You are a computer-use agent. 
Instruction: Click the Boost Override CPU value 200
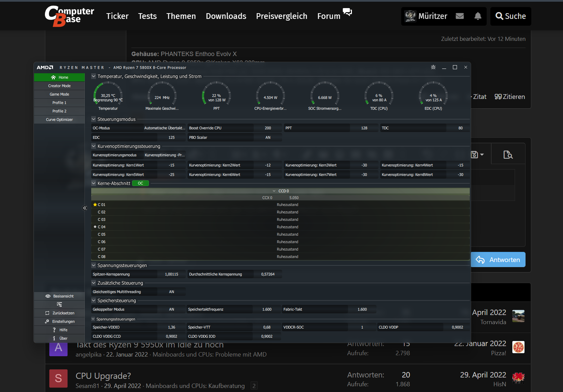pyautogui.click(x=268, y=128)
